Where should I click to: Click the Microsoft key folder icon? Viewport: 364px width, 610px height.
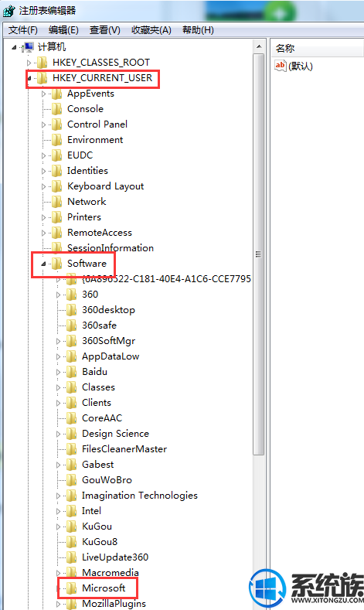click(72, 588)
